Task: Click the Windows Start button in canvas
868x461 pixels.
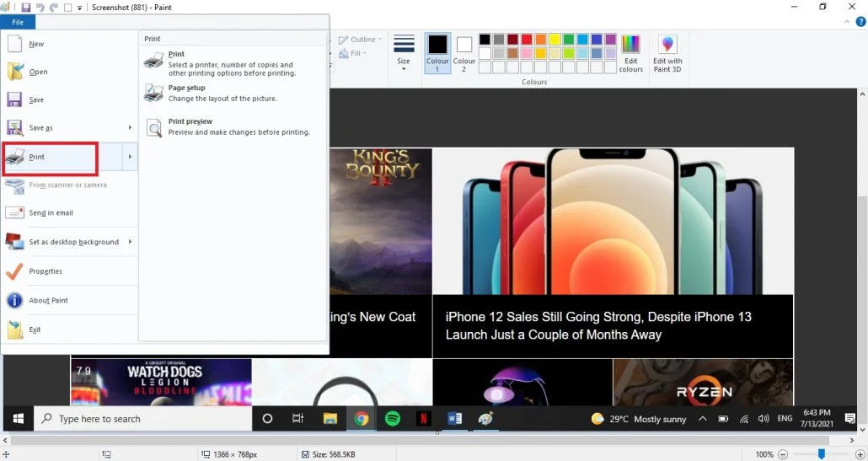Action: (19, 418)
